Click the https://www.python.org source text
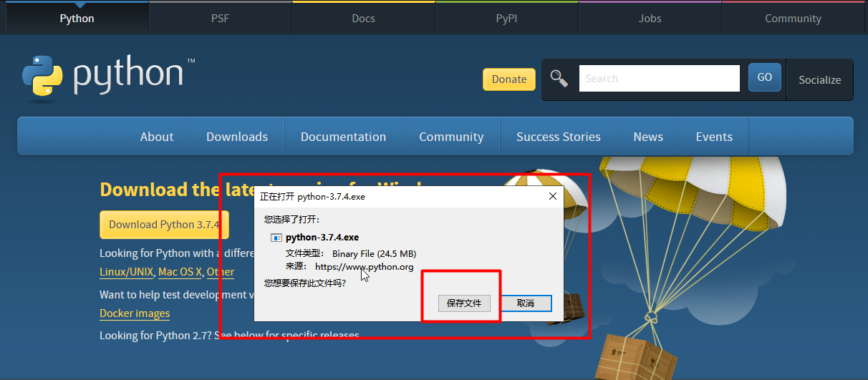This screenshot has width=868, height=380. pos(365,267)
